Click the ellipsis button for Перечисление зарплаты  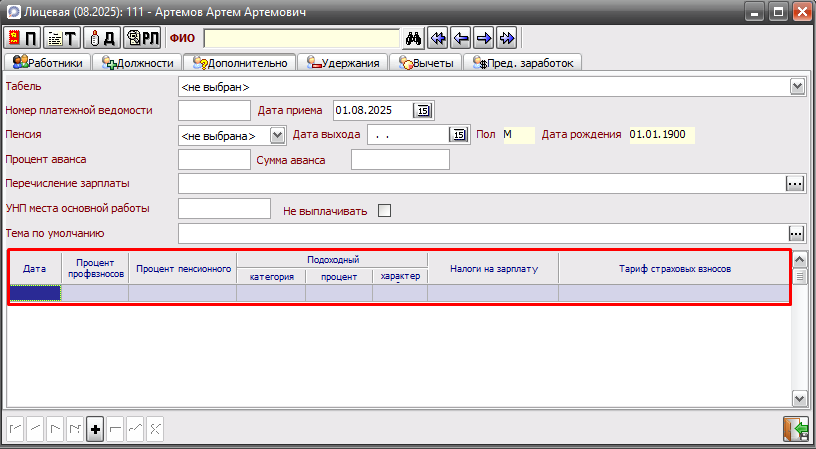795,183
